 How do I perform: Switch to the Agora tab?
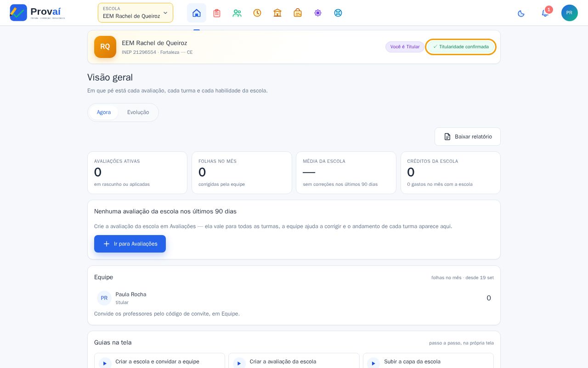coord(104,112)
